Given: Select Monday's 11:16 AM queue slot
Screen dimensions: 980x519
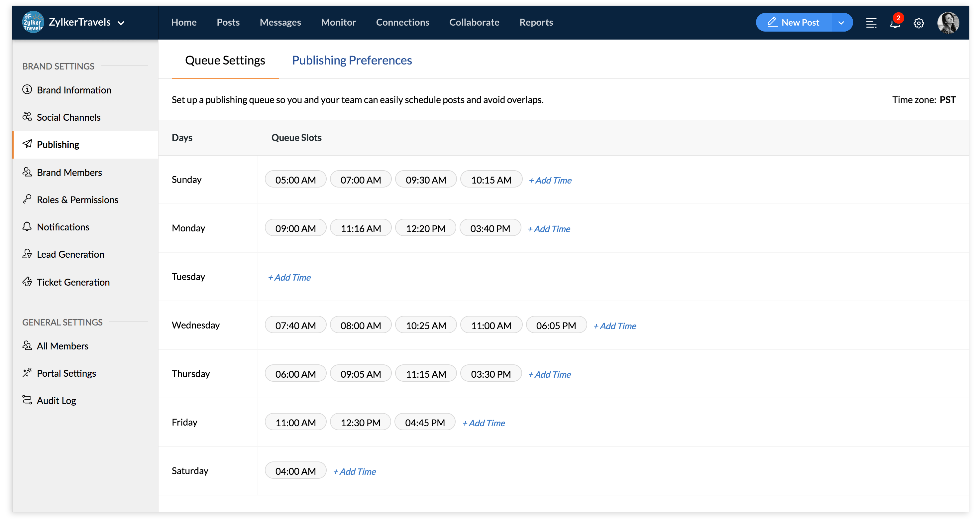Looking at the screenshot, I should 360,229.
